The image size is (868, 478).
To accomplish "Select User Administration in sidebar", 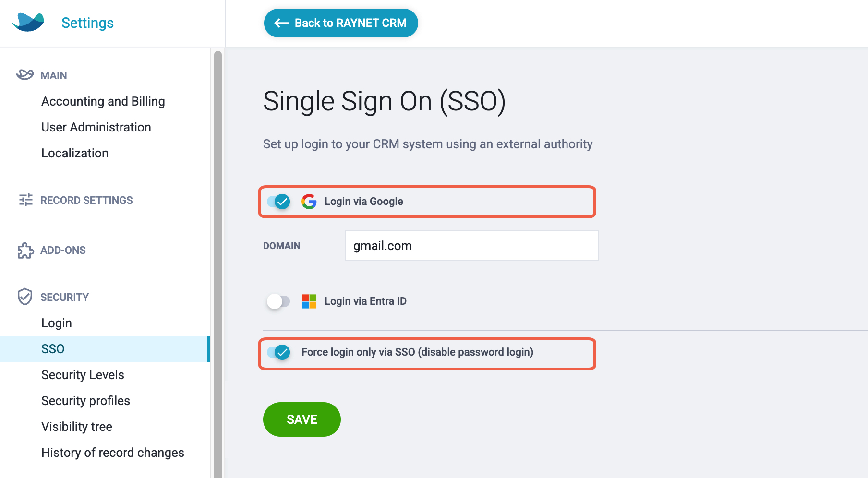I will pos(96,127).
